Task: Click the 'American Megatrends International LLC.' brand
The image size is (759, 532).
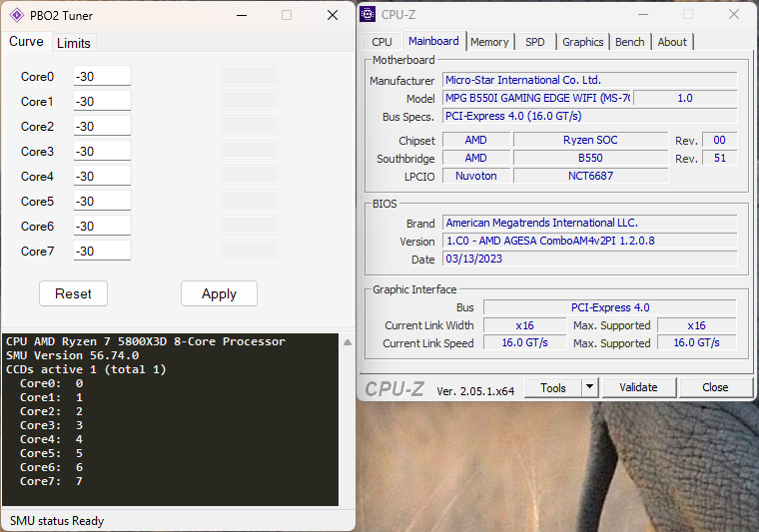Action: click(x=590, y=223)
